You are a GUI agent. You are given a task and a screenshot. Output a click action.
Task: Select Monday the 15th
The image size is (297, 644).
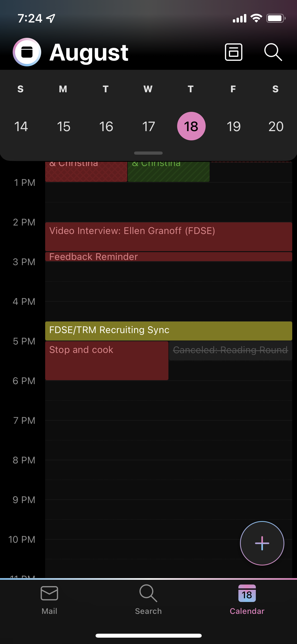(x=64, y=126)
